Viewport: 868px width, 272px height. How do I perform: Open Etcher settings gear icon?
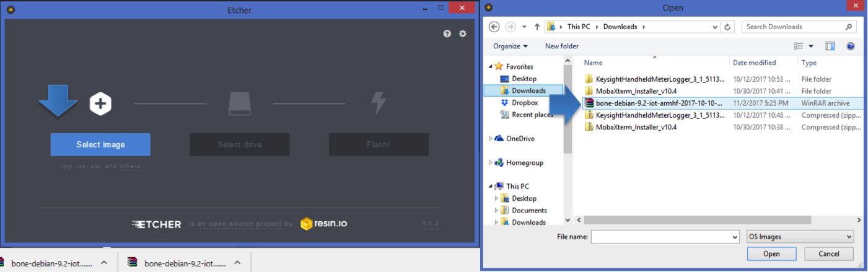click(462, 34)
